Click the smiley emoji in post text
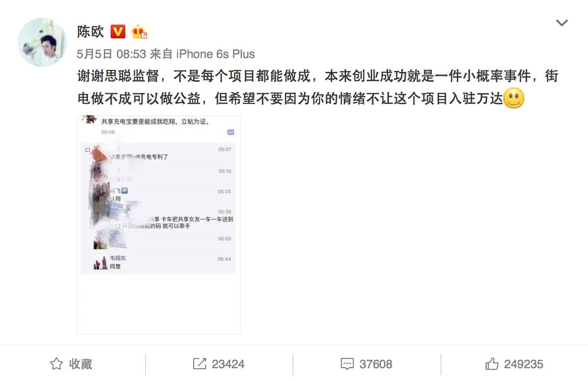The image size is (588, 381). pos(514,98)
